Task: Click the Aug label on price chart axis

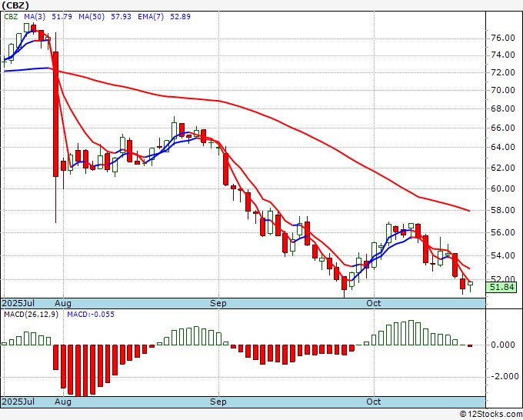Action: tap(63, 303)
